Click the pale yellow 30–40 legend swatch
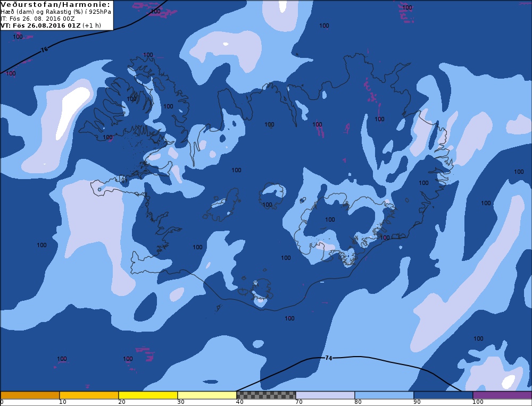Screen dimensions: 532x406 pos(207,395)
